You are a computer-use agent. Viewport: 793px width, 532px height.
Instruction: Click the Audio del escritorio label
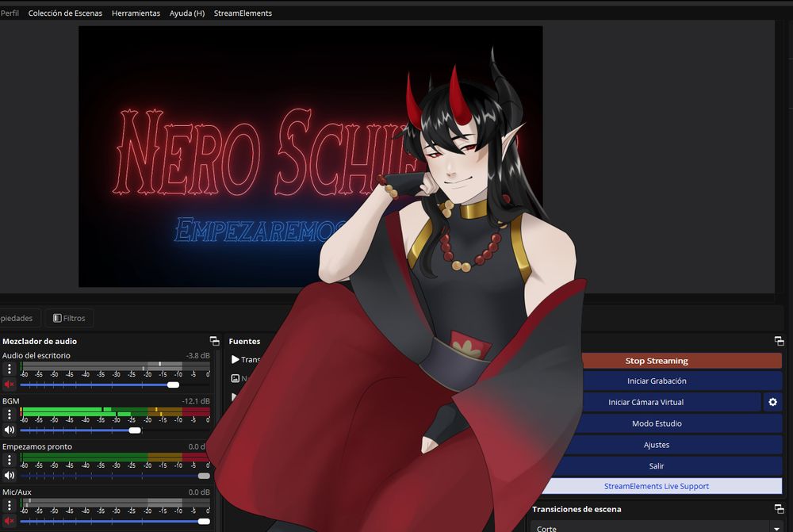(x=36, y=355)
